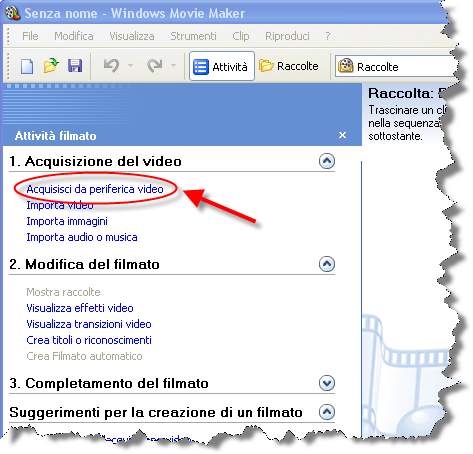Open the Strumenti menu

193,36
